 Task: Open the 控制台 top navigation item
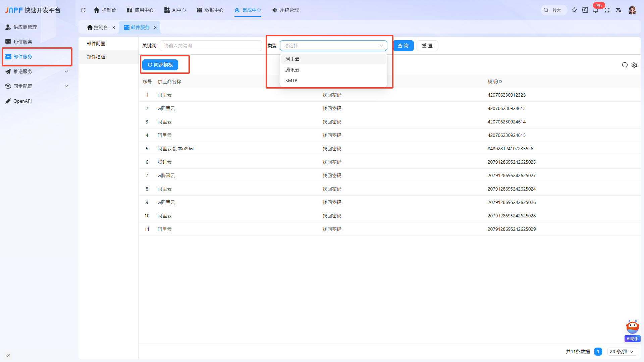pos(105,10)
